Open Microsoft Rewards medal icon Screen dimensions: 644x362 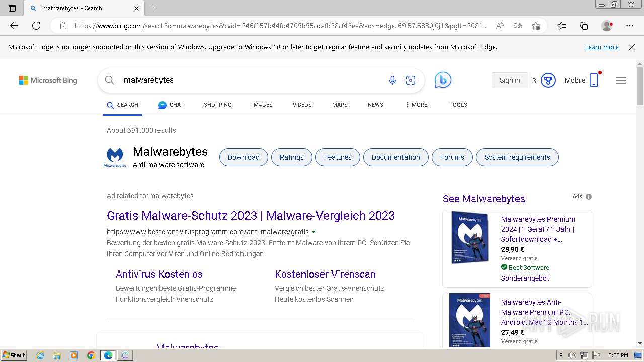click(x=548, y=80)
